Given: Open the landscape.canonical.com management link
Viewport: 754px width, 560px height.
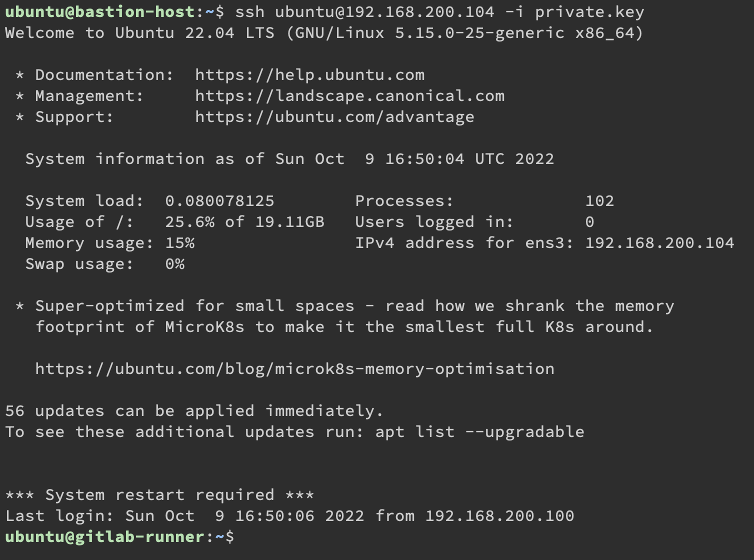Looking at the screenshot, I should click(349, 96).
